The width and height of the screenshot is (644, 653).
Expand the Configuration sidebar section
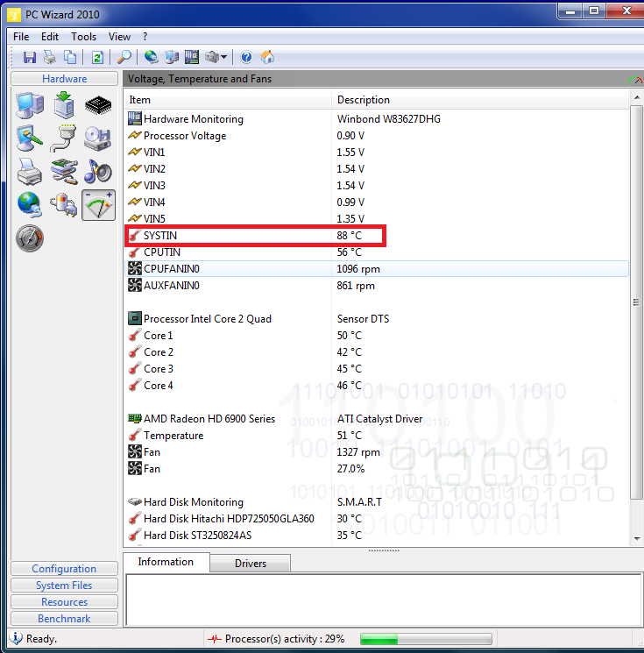[64, 569]
